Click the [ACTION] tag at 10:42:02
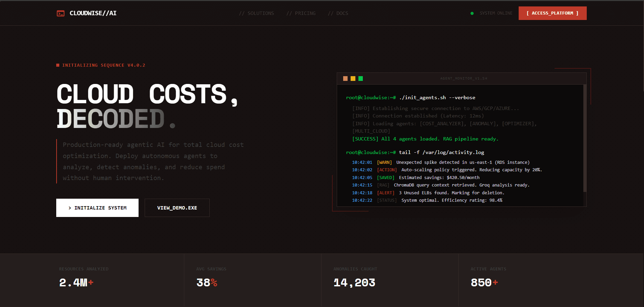This screenshot has width=644, height=307. coord(387,170)
